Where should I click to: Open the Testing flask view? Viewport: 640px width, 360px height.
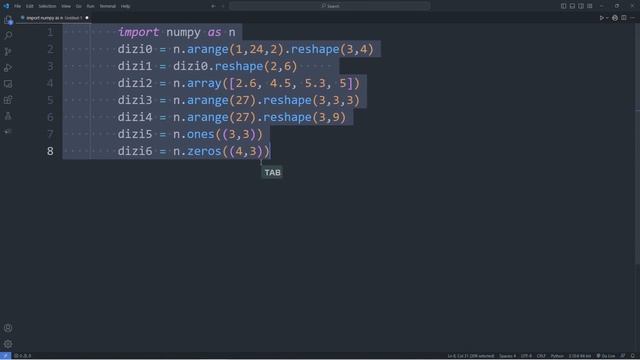pyautogui.click(x=8, y=116)
